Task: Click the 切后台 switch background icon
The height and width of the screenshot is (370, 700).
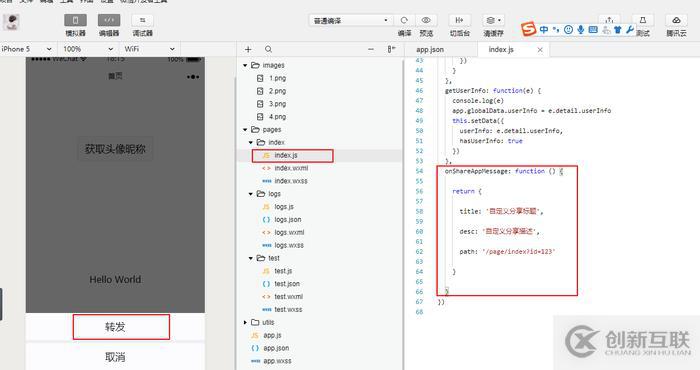Action: point(459,21)
